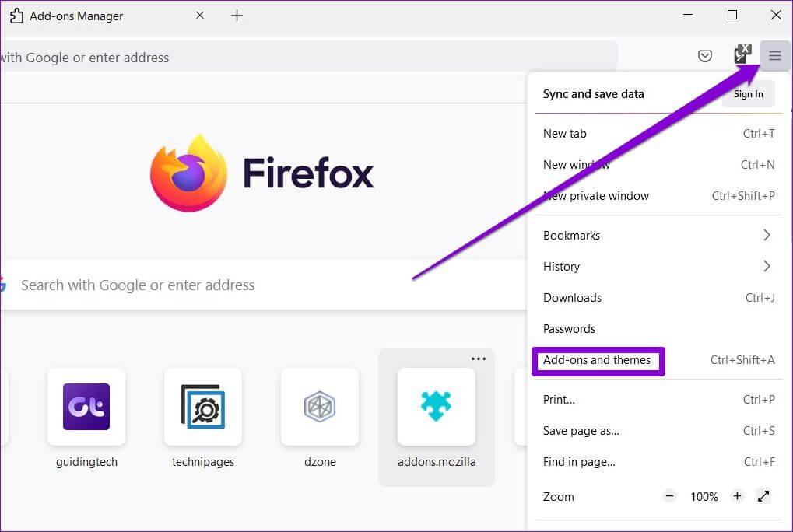Image resolution: width=793 pixels, height=532 pixels.
Task: Choose New tab menu item
Action: [658, 134]
